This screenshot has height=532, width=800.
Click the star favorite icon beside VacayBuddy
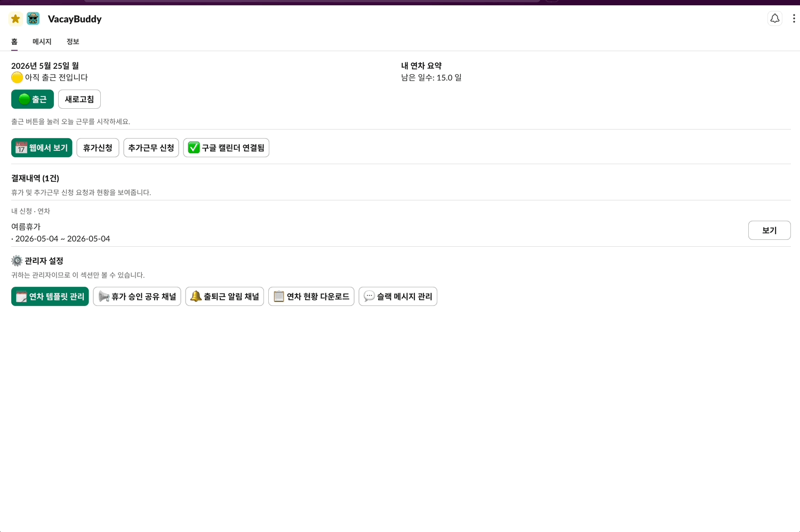[15, 19]
